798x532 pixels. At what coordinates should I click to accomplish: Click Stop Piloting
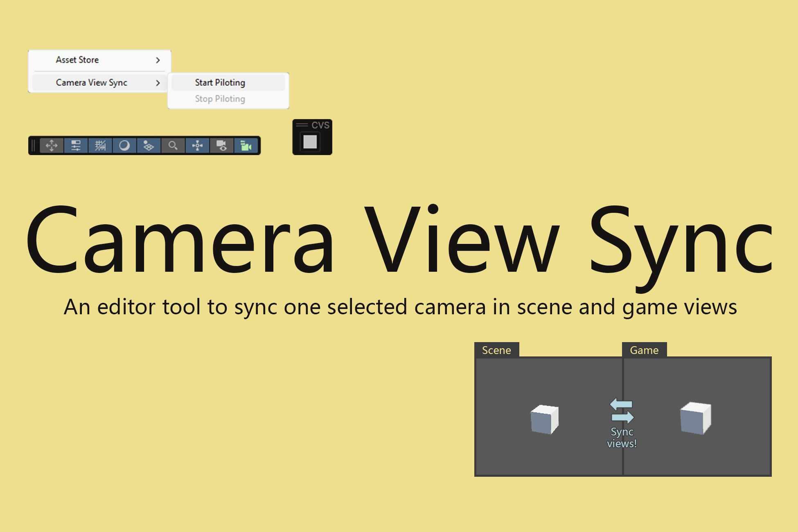(220, 98)
